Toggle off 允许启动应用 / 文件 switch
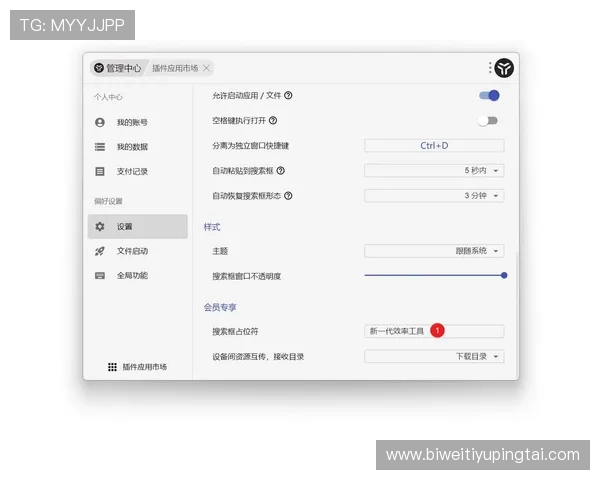Image resolution: width=600 pixels, height=480 pixels. tap(489, 95)
